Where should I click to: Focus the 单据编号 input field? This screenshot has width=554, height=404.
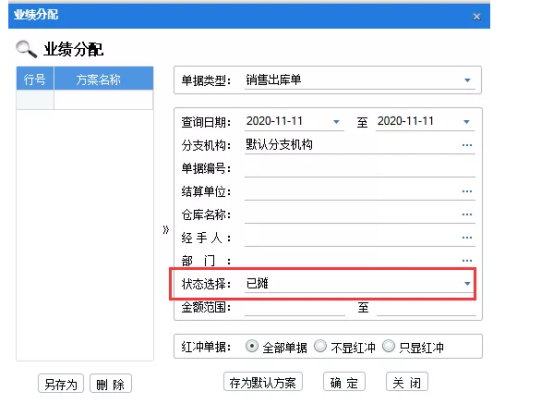360,168
